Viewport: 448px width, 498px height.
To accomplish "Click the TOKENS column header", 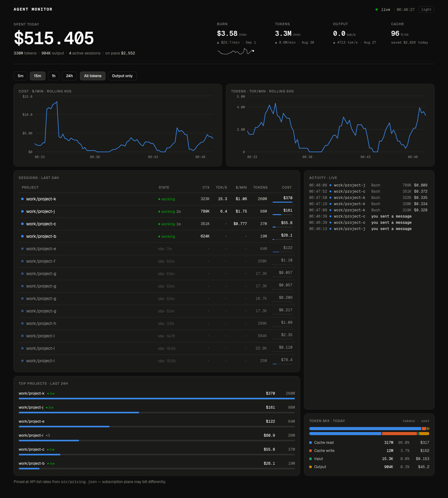I will (260, 187).
